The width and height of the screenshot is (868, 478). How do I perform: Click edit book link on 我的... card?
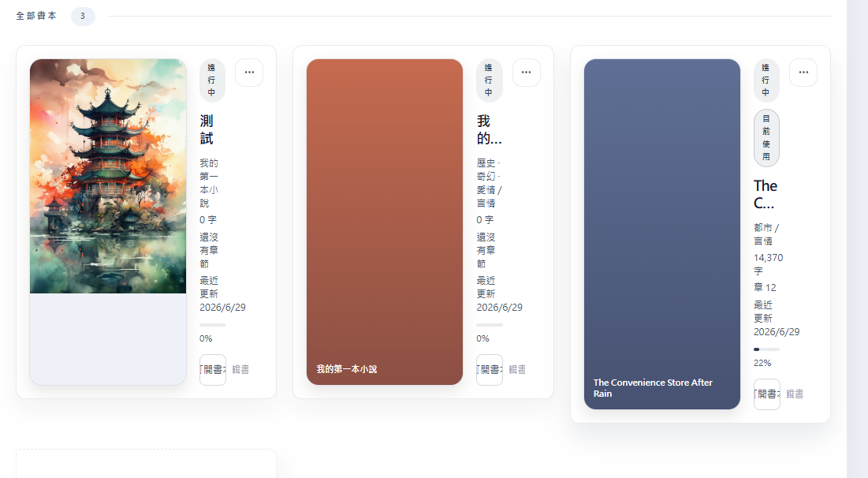pyautogui.click(x=517, y=369)
